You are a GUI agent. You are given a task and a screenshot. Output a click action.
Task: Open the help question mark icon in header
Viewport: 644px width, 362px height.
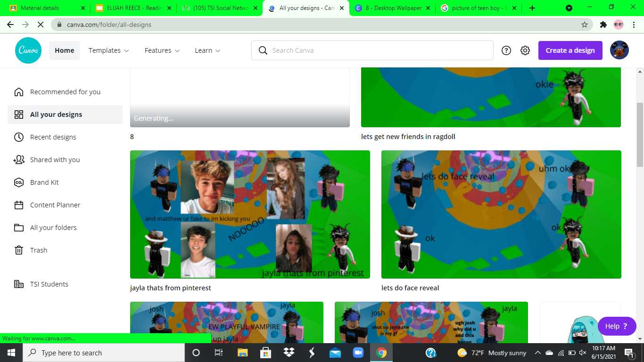tap(506, 50)
